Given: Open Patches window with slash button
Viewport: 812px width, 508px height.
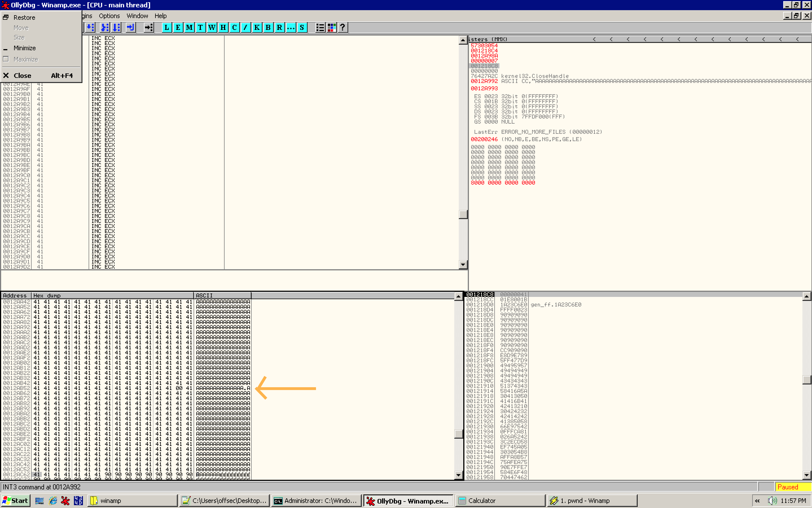Looking at the screenshot, I should point(245,28).
